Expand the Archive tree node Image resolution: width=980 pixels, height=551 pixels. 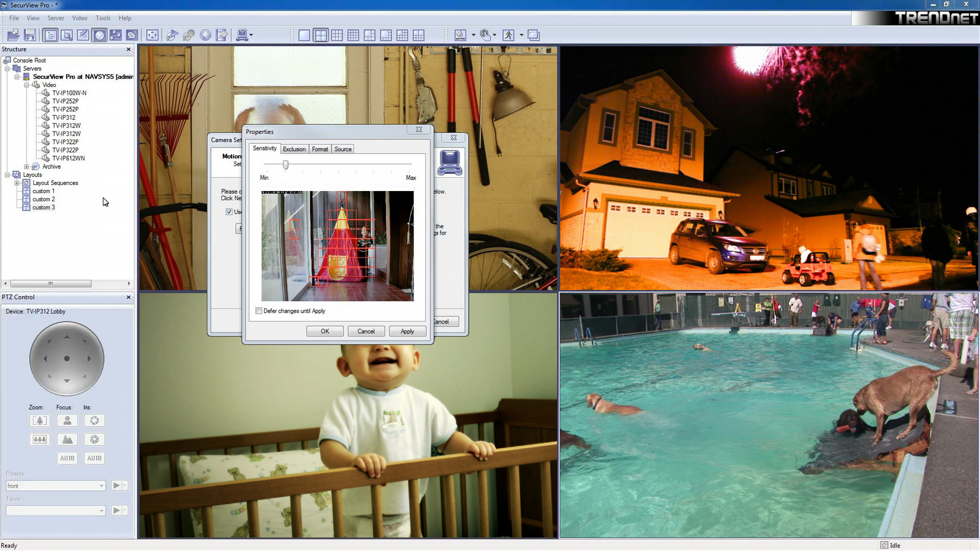pyautogui.click(x=26, y=167)
